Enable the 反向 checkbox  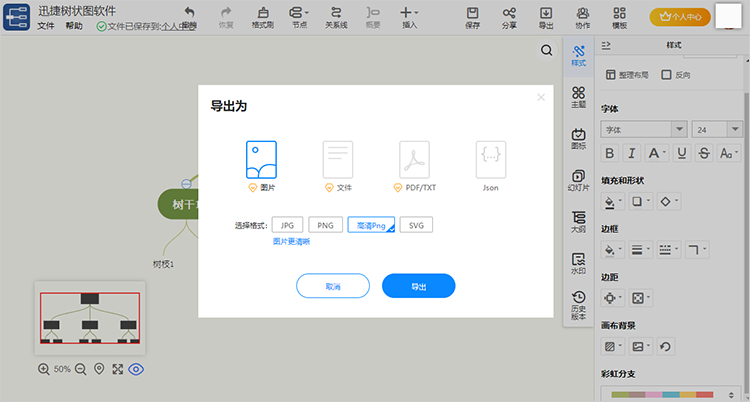coord(667,75)
